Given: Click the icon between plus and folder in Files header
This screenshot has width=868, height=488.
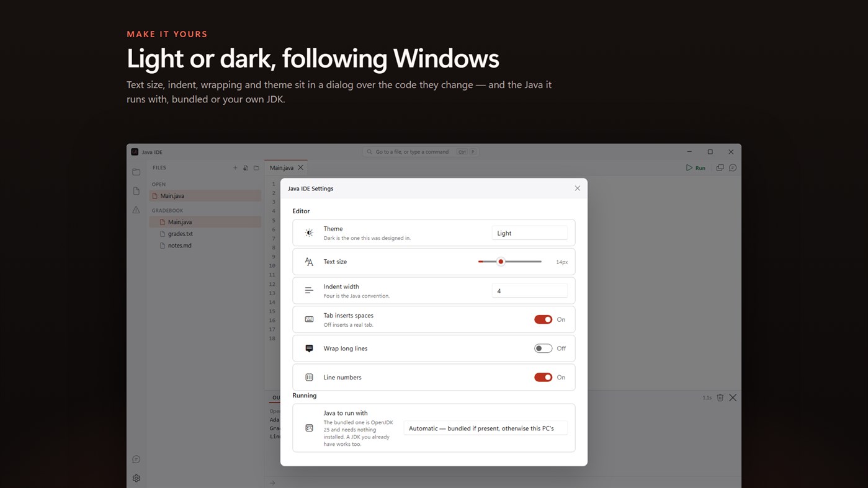Looking at the screenshot, I should (x=246, y=168).
